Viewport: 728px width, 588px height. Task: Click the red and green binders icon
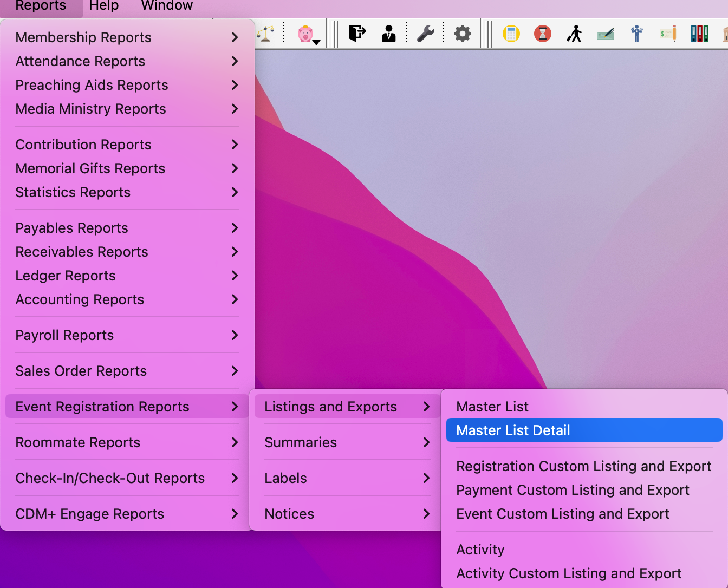[699, 34]
